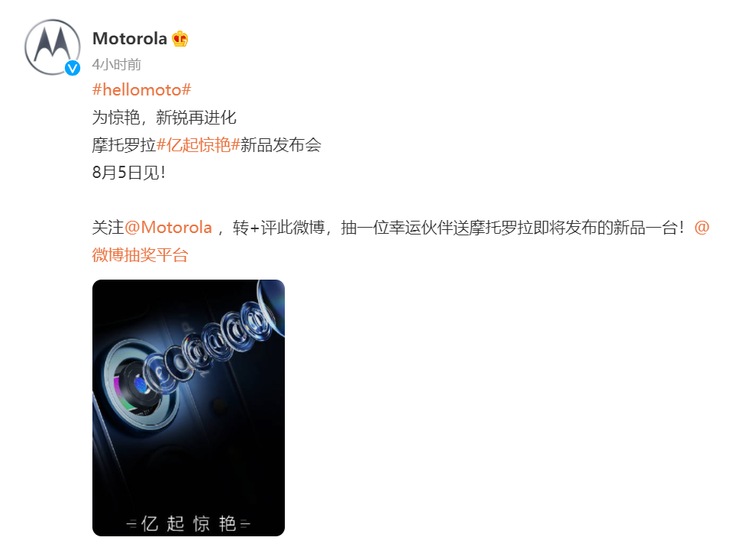This screenshot has height=547, width=730.
Task: Open the #亿起惊艳# hashtag topic
Action: [198, 145]
